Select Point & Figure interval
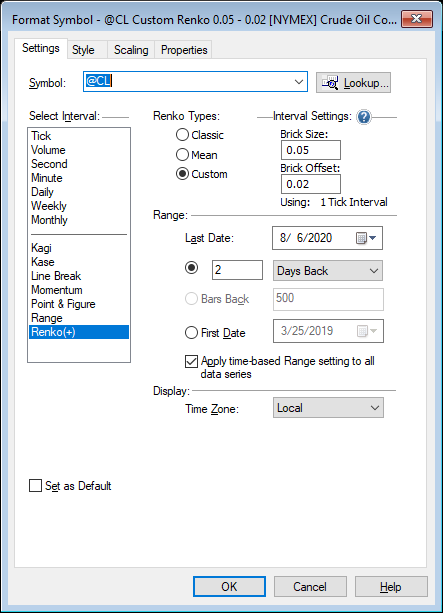This screenshot has width=443, height=613. (63, 304)
